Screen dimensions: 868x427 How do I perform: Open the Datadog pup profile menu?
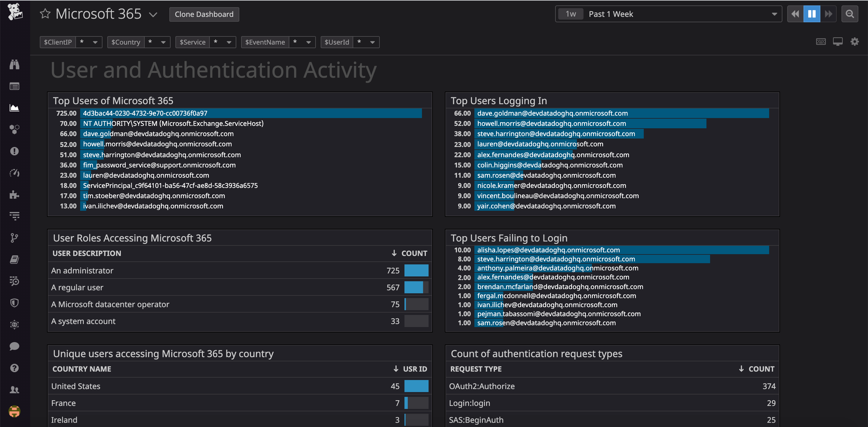tap(14, 411)
